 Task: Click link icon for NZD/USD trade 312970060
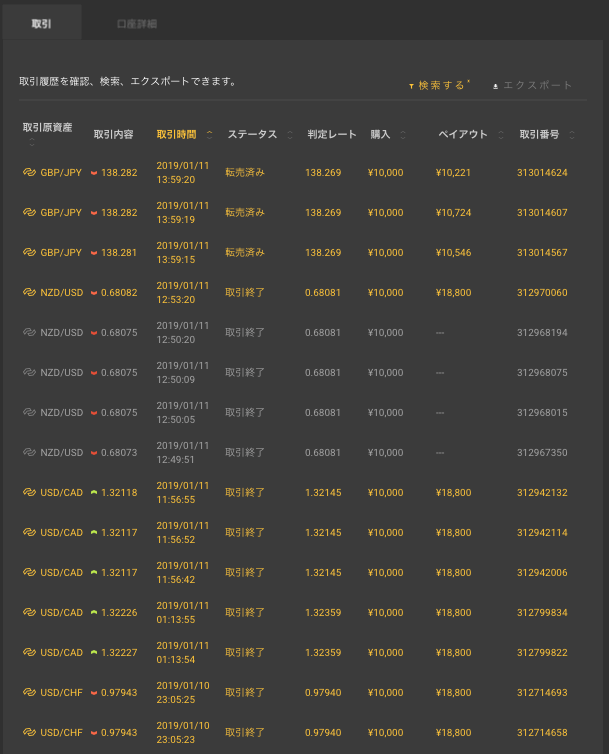click(29, 292)
